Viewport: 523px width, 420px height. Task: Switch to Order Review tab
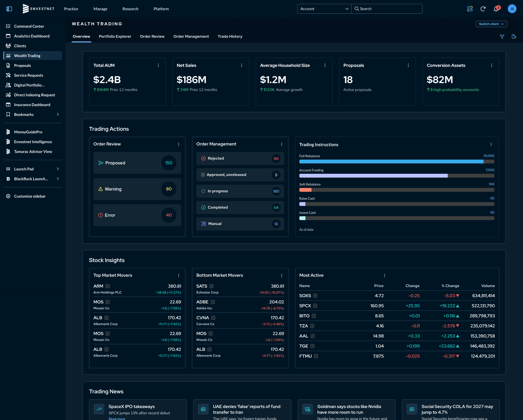pyautogui.click(x=152, y=36)
